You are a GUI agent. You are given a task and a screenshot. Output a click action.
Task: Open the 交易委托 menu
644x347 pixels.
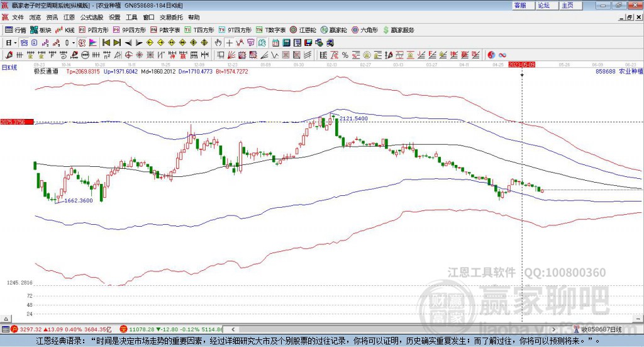click(x=171, y=17)
